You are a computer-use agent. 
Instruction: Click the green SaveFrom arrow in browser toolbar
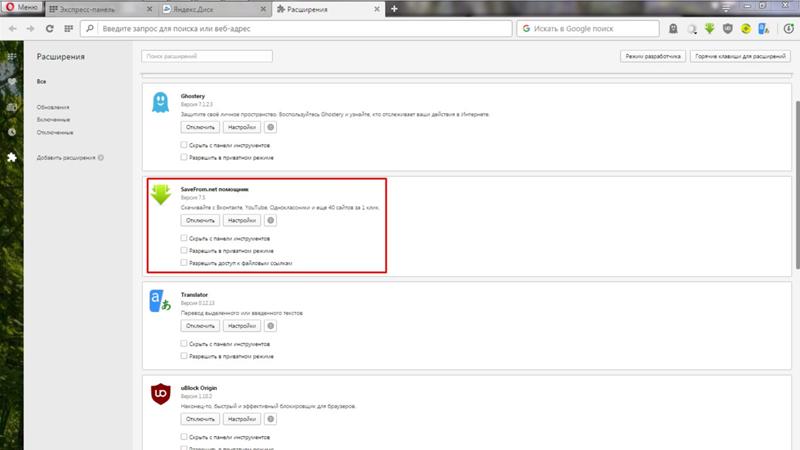click(710, 29)
